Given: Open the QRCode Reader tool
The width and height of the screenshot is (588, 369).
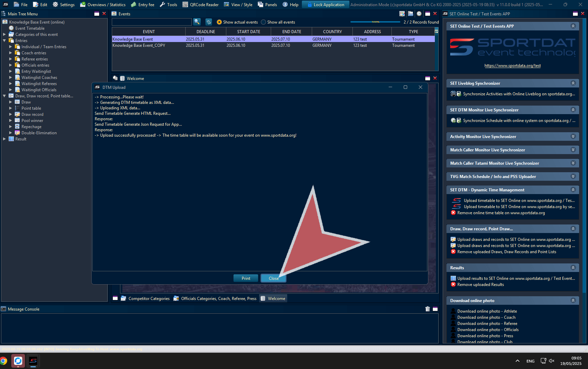Looking at the screenshot, I should click(200, 4).
